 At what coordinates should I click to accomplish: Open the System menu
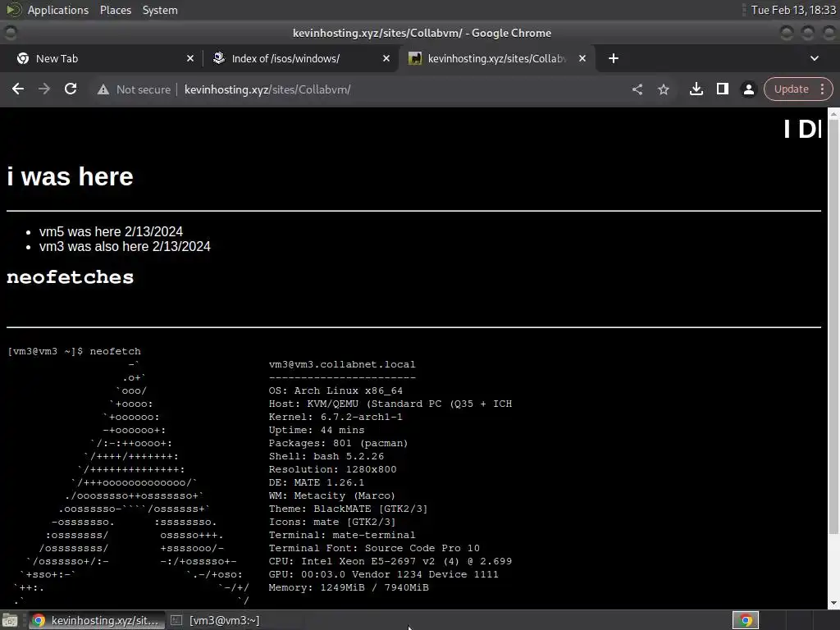160,10
